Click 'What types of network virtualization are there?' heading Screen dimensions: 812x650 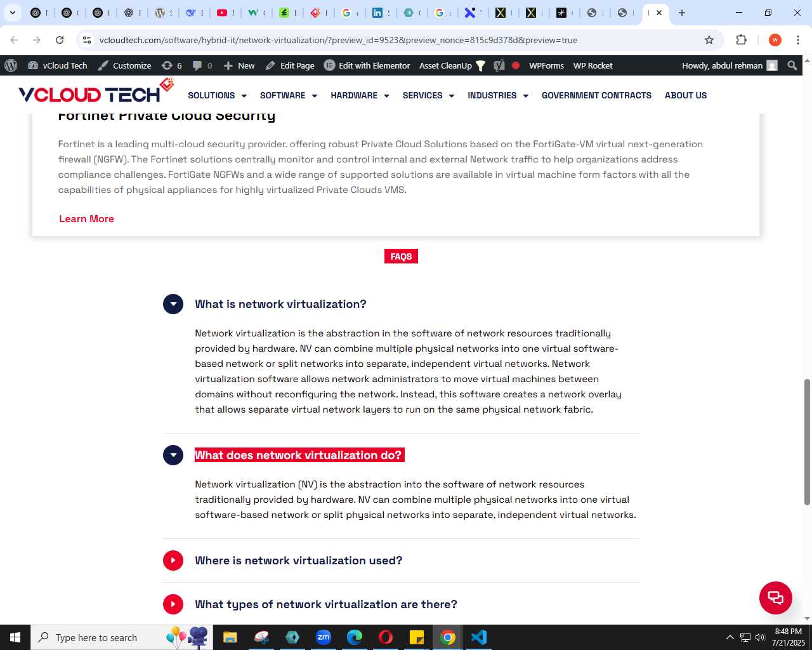(x=326, y=604)
